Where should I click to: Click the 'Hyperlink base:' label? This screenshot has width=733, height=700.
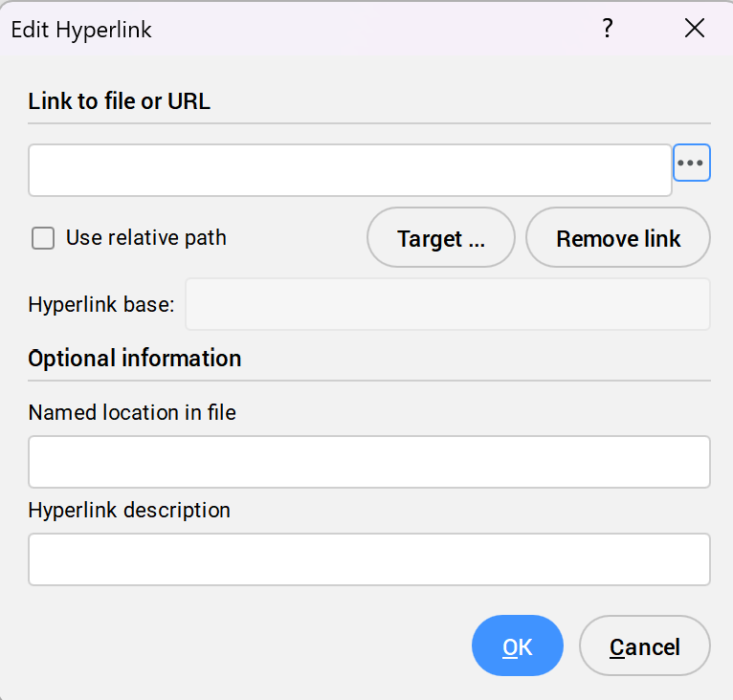pos(101,305)
